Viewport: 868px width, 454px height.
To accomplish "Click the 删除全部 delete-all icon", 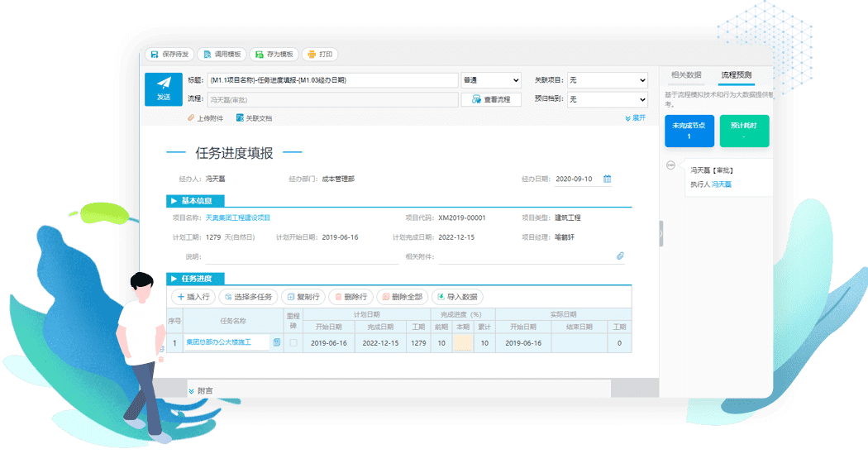I will pyautogui.click(x=386, y=297).
